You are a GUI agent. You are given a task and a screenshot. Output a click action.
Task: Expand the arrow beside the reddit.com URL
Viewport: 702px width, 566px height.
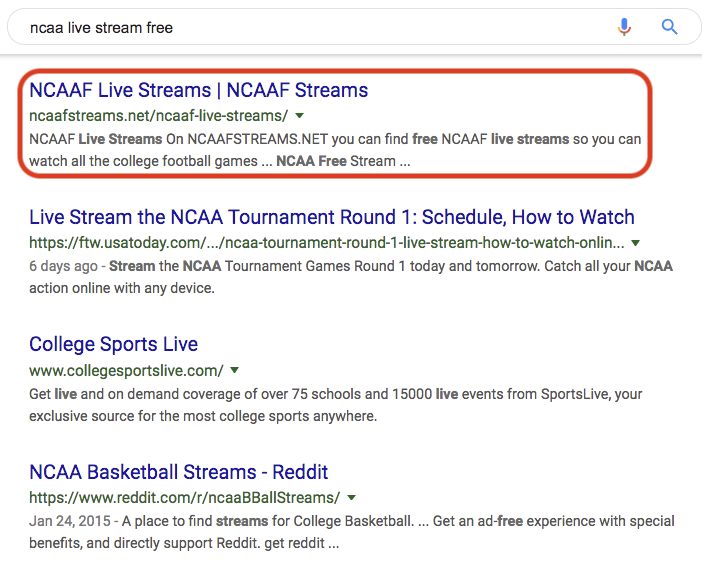352,497
